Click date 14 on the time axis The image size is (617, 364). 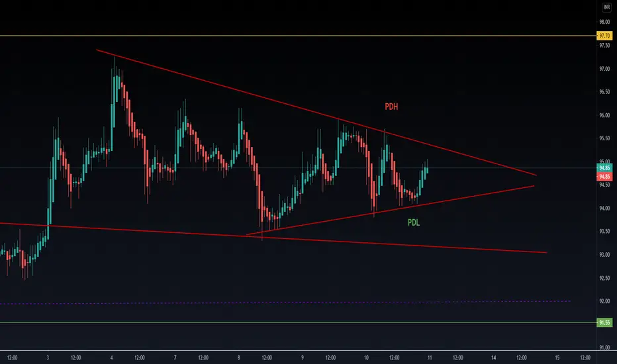point(493,357)
